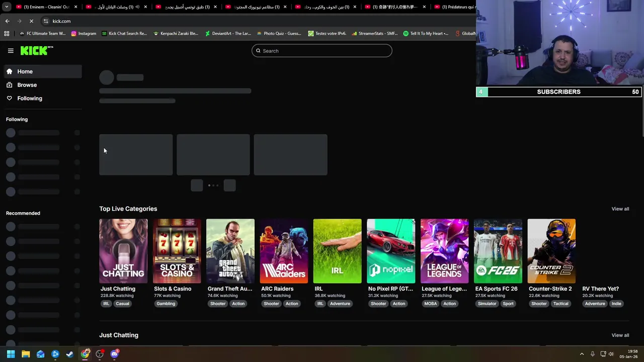The image size is (644, 362).
Task: Open the ARC Raiders category thumbnail
Action: pyautogui.click(x=284, y=251)
